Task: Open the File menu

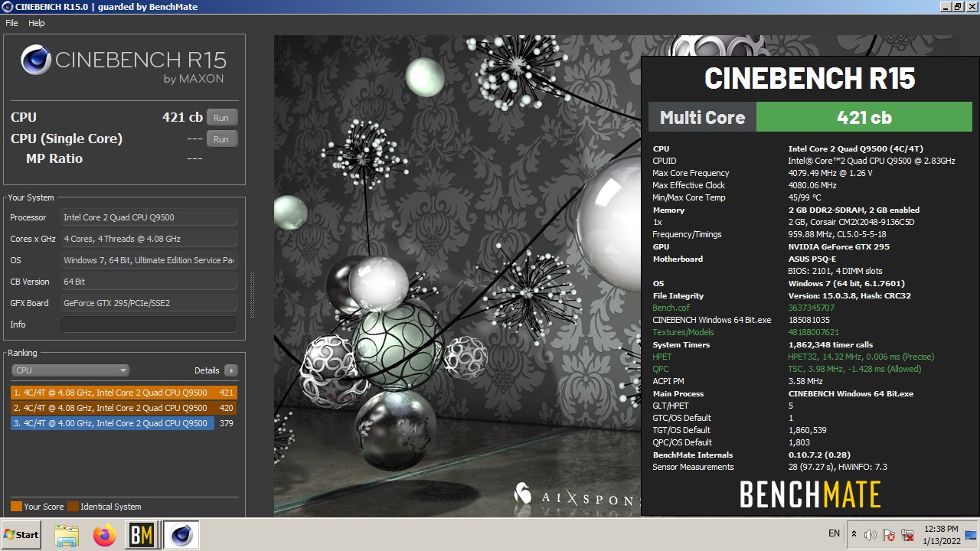Action: 11,23
